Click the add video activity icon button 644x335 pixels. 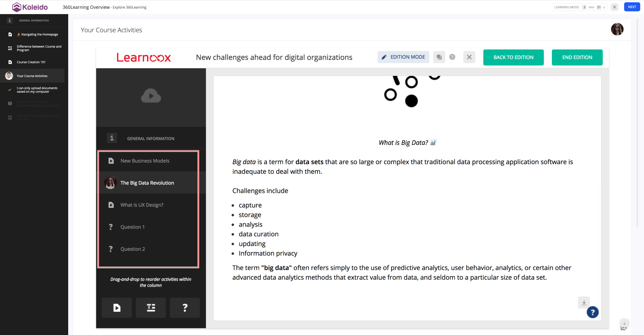pyautogui.click(x=117, y=308)
